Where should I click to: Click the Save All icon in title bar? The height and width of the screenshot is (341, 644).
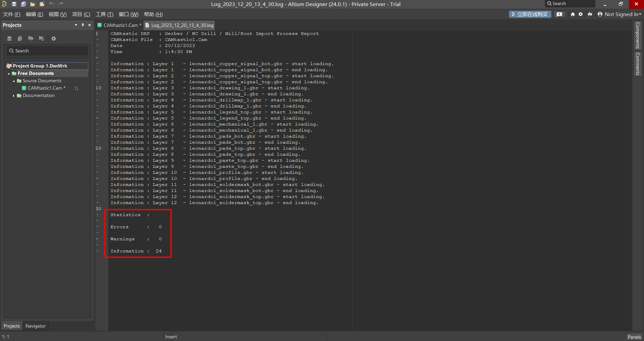23,4
